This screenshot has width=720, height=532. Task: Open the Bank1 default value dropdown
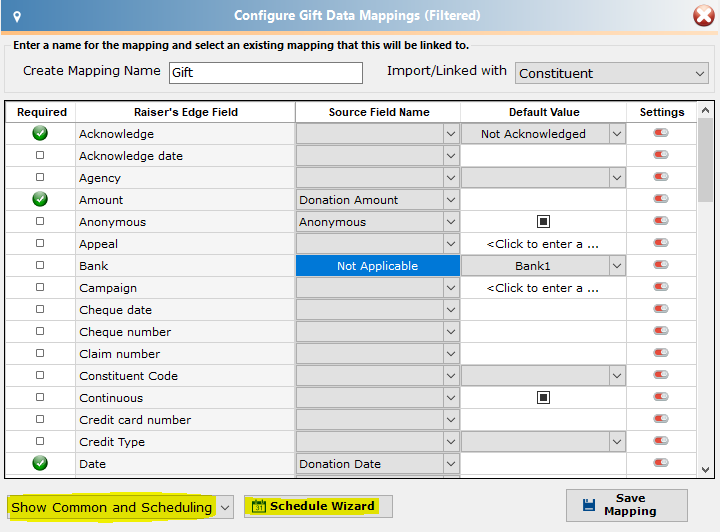(617, 266)
